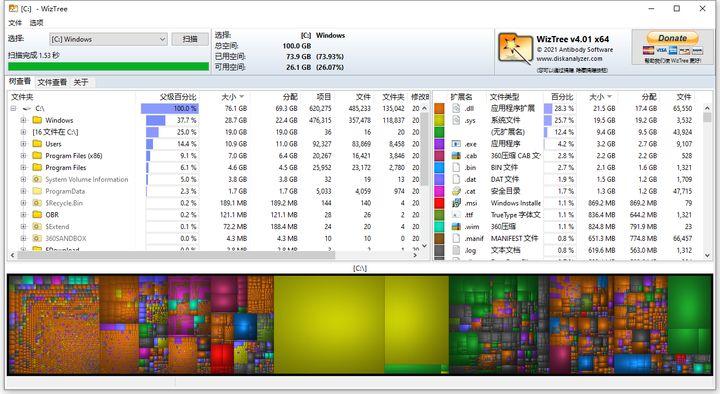Viewport: 720px width, 394px height.
Task: Expand the OBR folder node
Action: click(23, 215)
